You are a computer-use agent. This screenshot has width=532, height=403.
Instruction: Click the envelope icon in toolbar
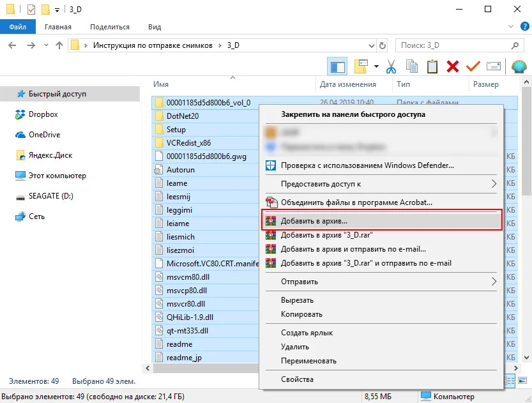pos(493,66)
